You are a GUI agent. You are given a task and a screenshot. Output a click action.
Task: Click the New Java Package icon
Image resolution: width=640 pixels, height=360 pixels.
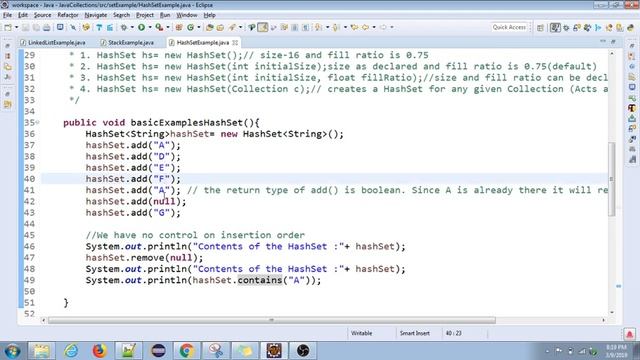[x=179, y=27]
